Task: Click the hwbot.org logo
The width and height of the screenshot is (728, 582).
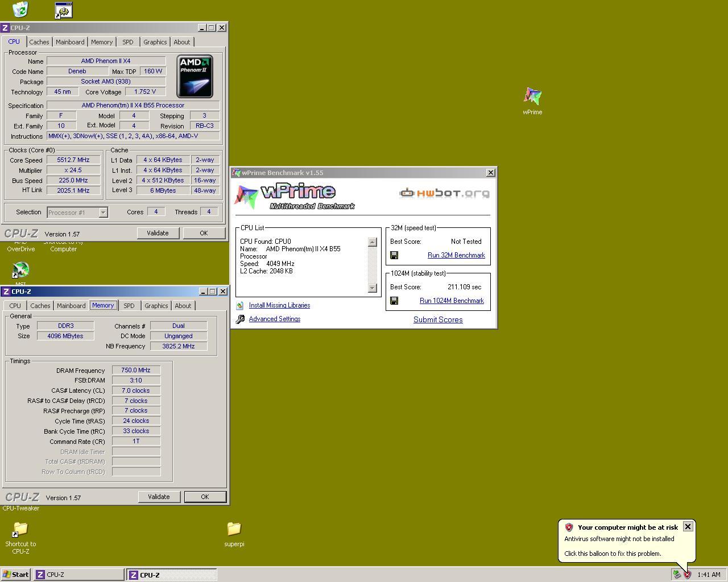Action: (x=444, y=193)
